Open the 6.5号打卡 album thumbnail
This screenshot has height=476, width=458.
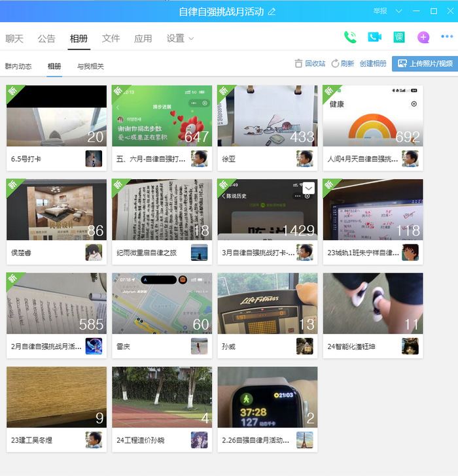click(56, 116)
